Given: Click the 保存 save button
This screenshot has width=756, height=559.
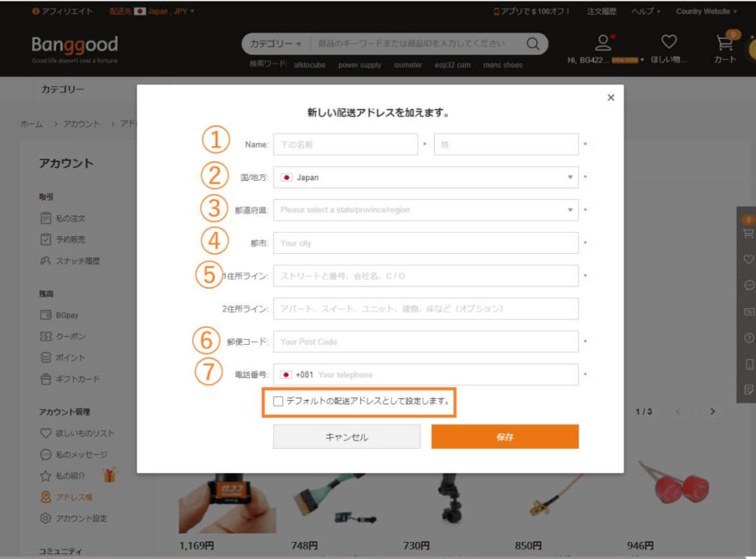Looking at the screenshot, I should [x=504, y=436].
